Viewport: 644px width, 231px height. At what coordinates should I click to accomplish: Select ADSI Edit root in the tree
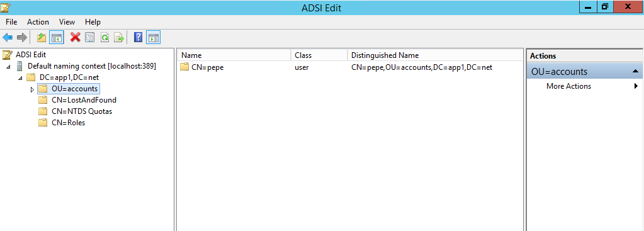tap(31, 55)
